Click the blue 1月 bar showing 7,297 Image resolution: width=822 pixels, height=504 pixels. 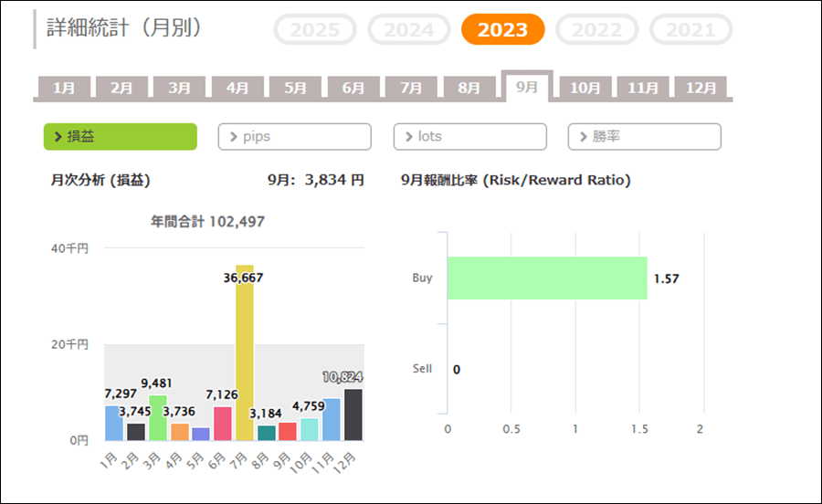[113, 423]
